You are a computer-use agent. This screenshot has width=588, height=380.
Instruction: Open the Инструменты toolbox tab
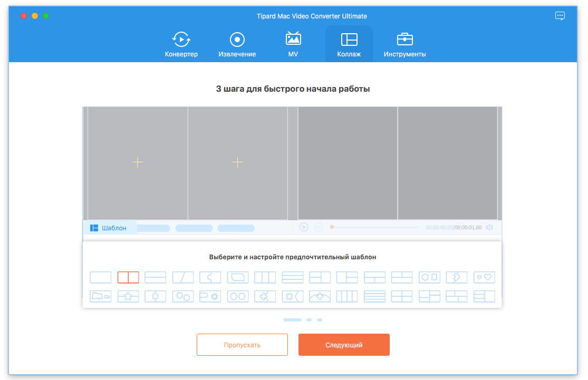point(404,44)
